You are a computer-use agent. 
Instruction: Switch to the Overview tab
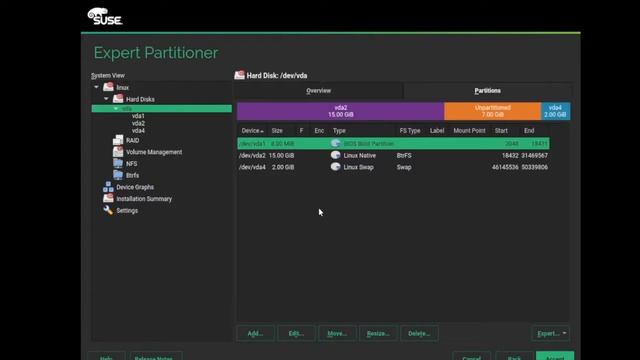[x=318, y=91]
